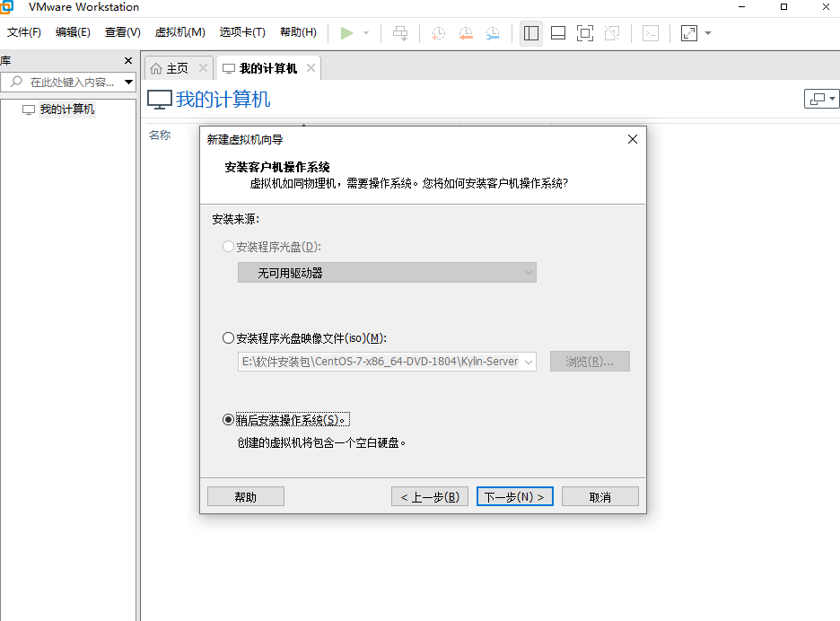This screenshot has width=840, height=621.
Task: Open the snapshot manager wrench icon
Action: (493, 33)
